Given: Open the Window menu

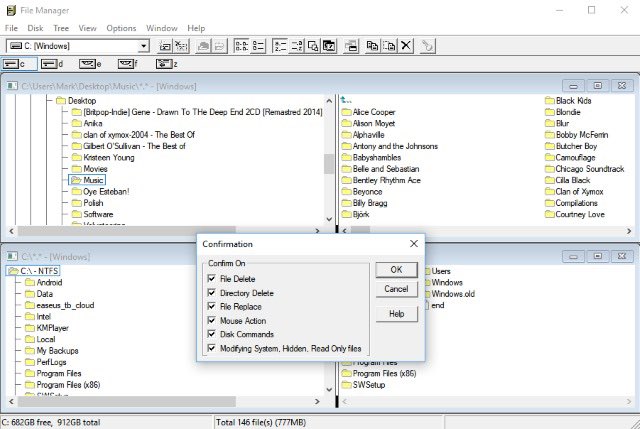Looking at the screenshot, I should pos(162,28).
